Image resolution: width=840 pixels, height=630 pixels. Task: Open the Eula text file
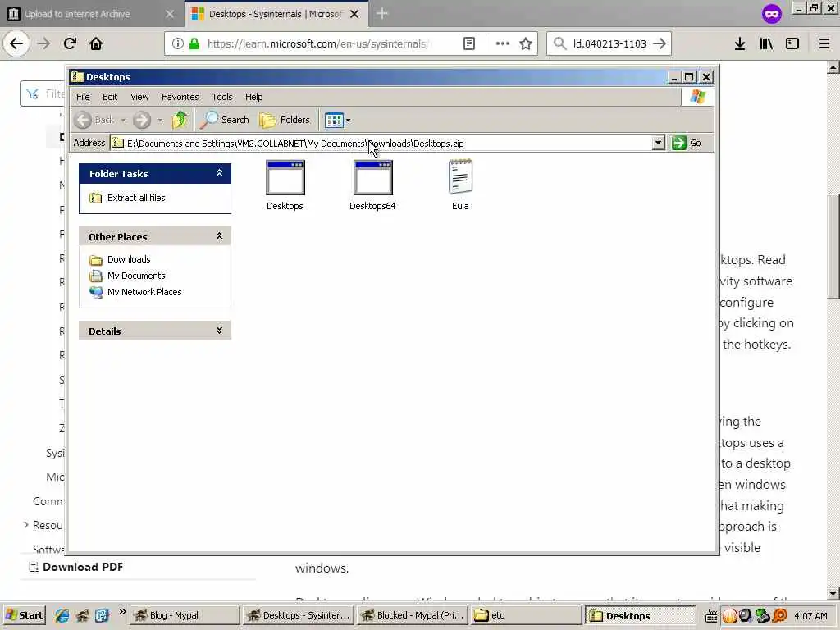[460, 185]
